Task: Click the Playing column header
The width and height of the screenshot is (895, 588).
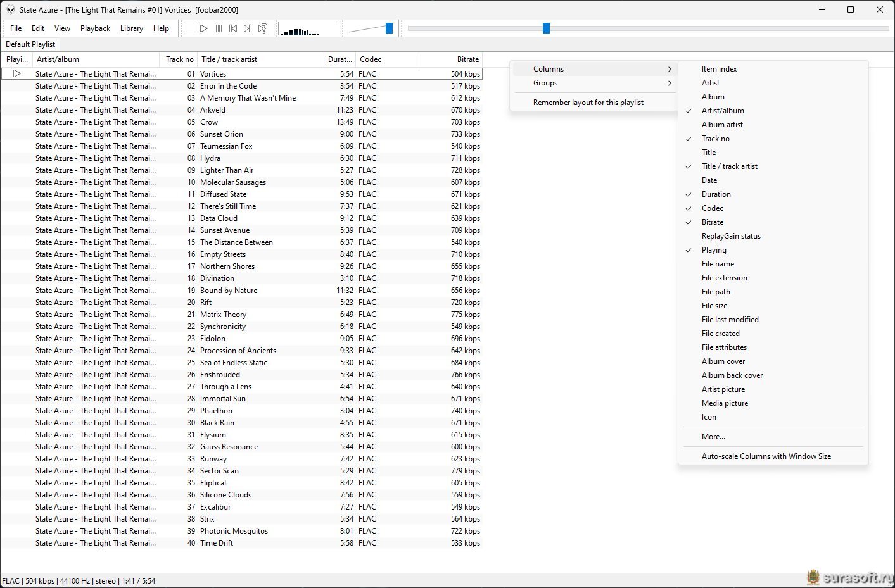Action: coord(17,59)
